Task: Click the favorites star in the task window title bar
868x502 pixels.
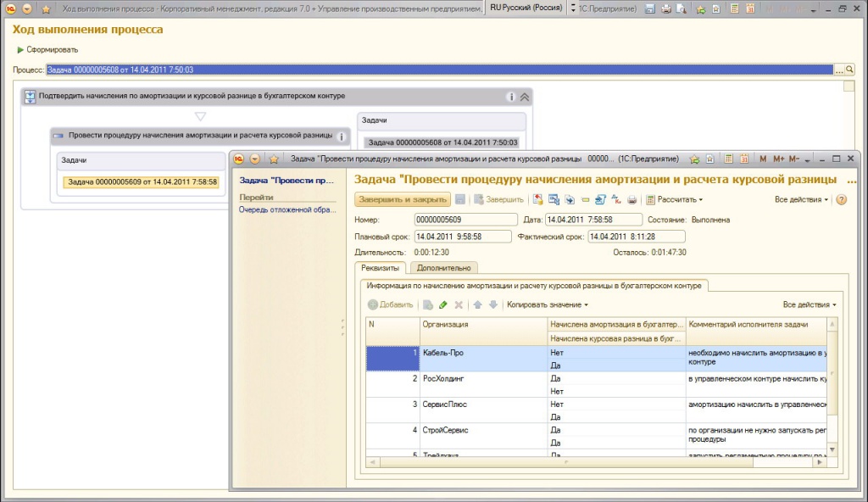Action: pos(274,159)
